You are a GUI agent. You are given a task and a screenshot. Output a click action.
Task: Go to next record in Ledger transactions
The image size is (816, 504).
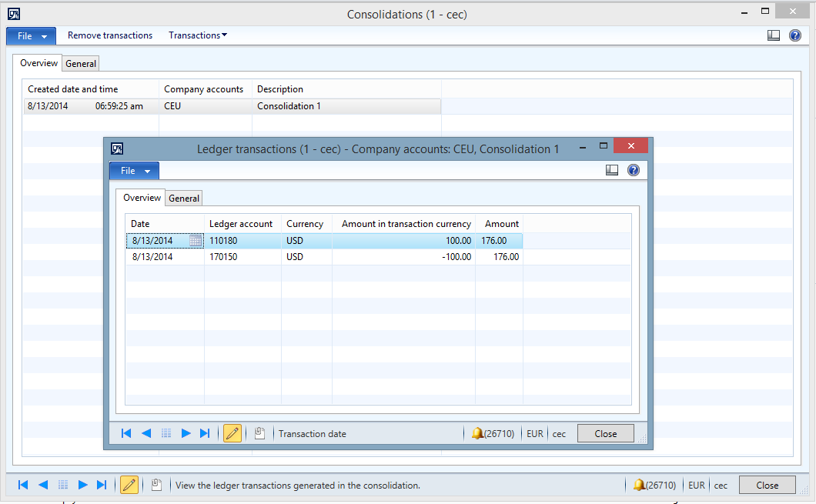pyautogui.click(x=186, y=433)
